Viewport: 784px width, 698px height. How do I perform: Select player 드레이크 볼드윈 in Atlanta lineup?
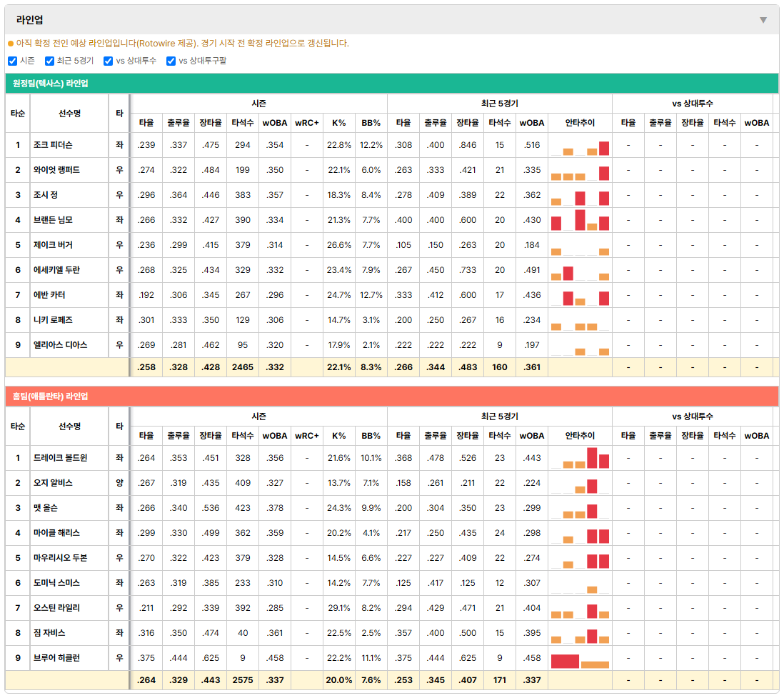coord(61,458)
